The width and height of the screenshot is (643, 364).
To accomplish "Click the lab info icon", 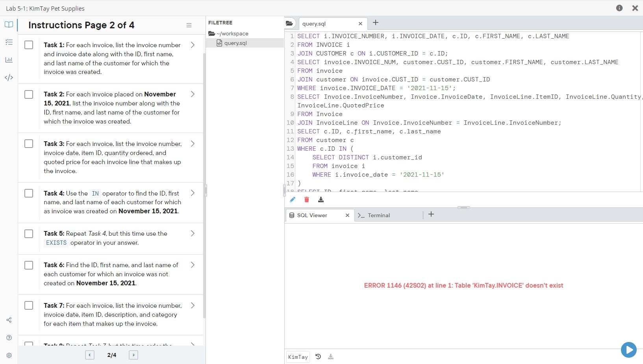I will point(619,8).
